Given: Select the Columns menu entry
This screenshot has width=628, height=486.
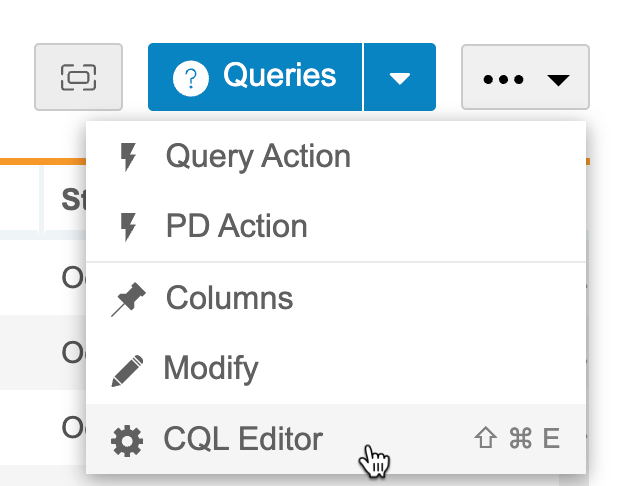Looking at the screenshot, I should tap(229, 299).
